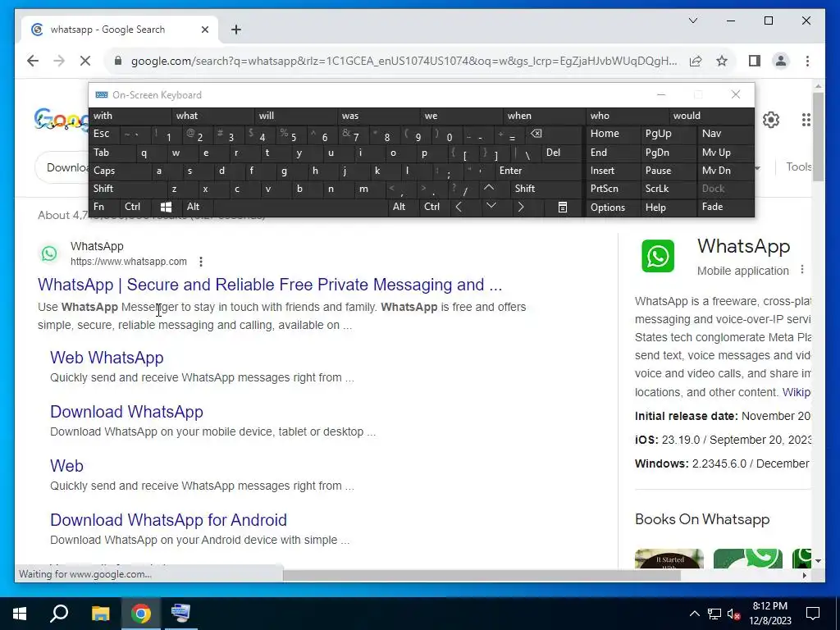The image size is (840, 630).
Task: Bookmark this page with the star icon
Action: point(722,61)
